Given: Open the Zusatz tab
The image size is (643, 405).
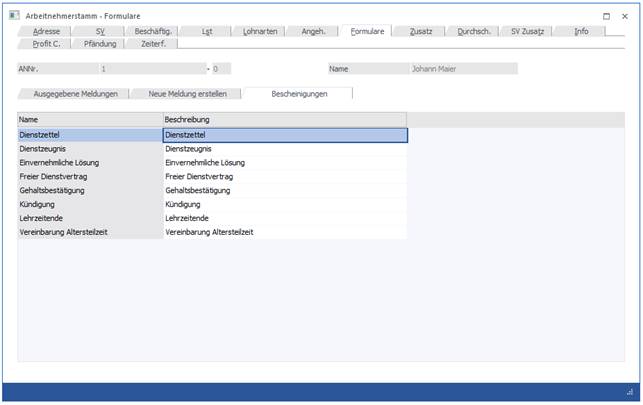Looking at the screenshot, I should pos(421,32).
